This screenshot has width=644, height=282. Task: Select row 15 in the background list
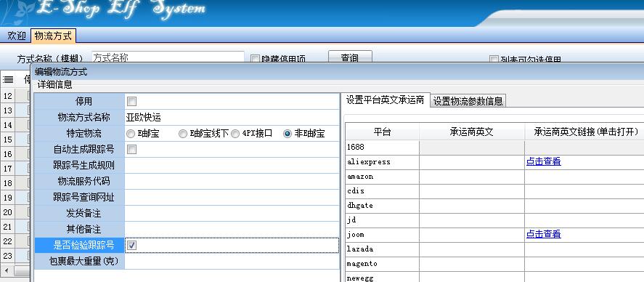point(7,140)
